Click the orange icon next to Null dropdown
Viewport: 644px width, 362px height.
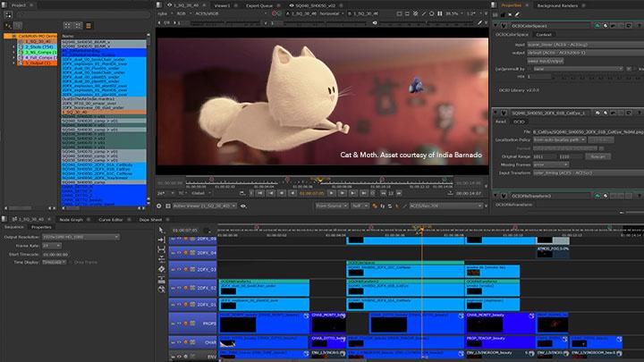(375, 206)
